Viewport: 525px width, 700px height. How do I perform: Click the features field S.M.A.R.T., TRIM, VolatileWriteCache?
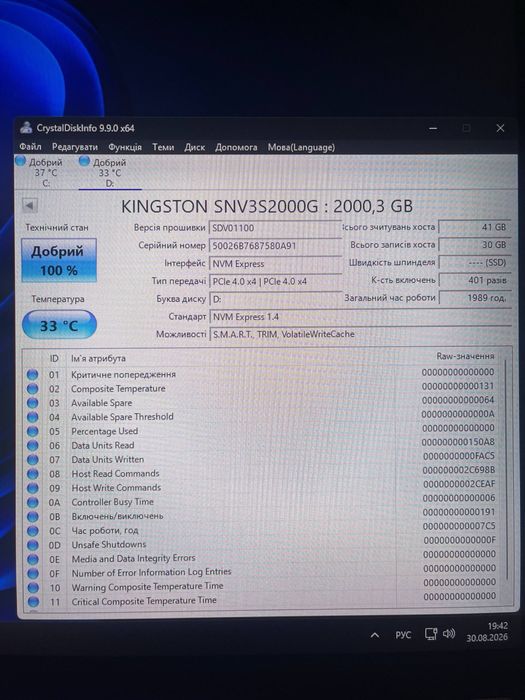[x=360, y=334]
